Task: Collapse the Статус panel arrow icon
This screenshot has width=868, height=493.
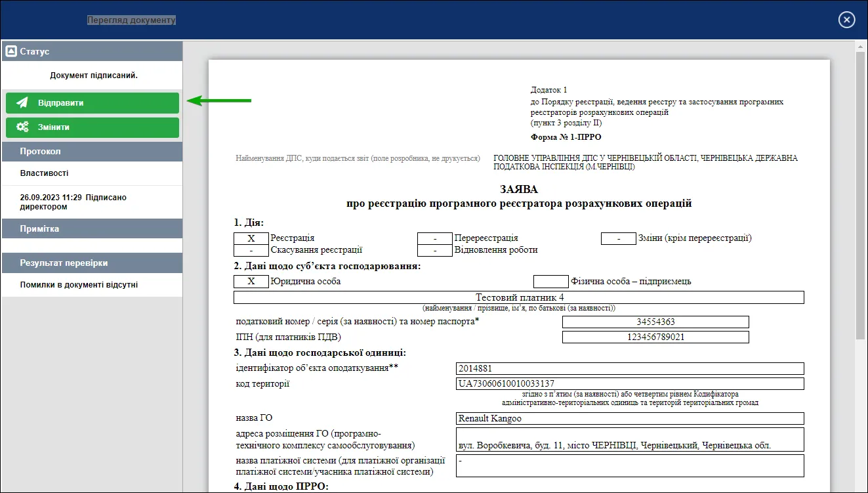Action: [10, 51]
